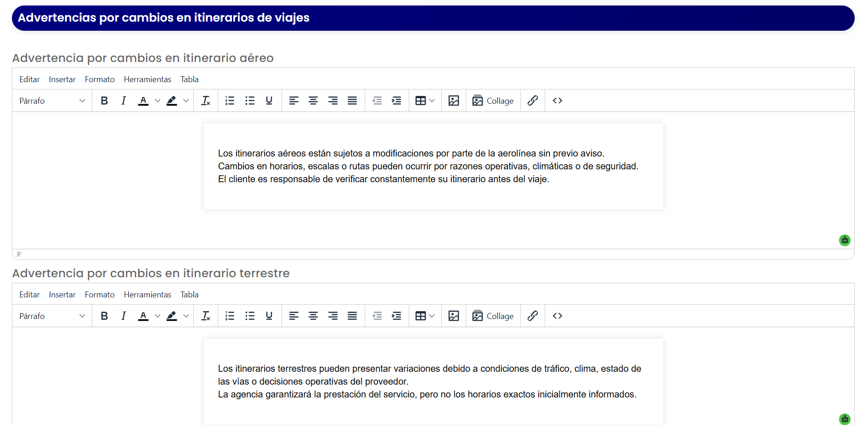
Task: Center align text in the aéreo editor
Action: [x=313, y=101]
